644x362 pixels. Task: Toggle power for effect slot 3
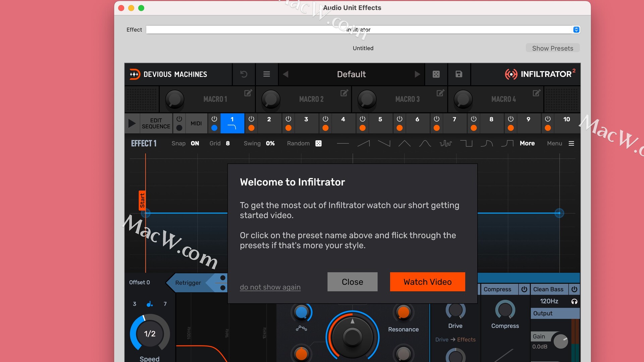(288, 119)
